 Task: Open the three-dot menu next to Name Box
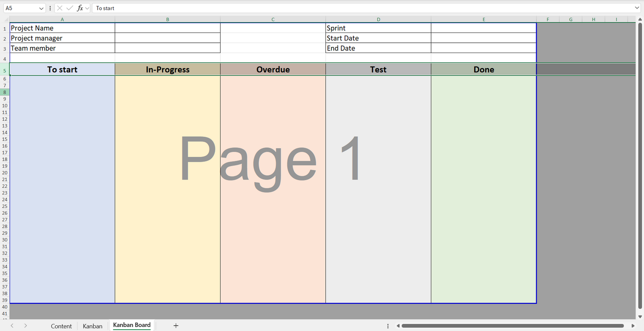(50, 8)
